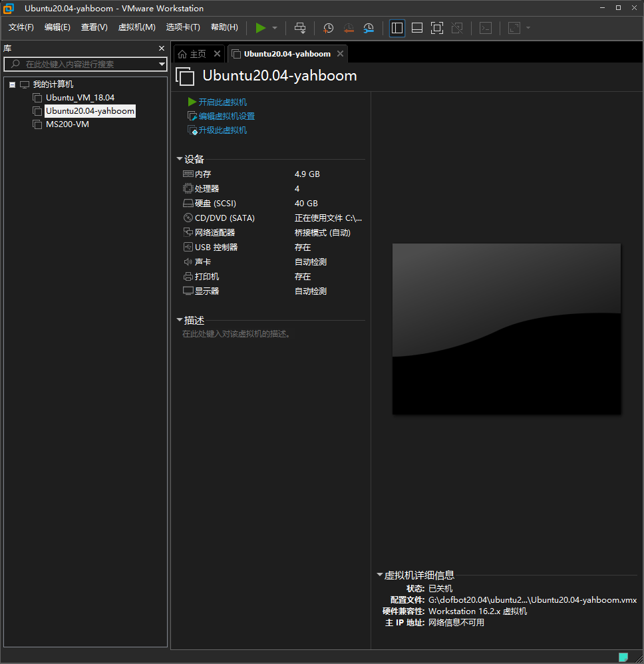Click the network adapter device icon
The width and height of the screenshot is (644, 664).
[x=188, y=233]
